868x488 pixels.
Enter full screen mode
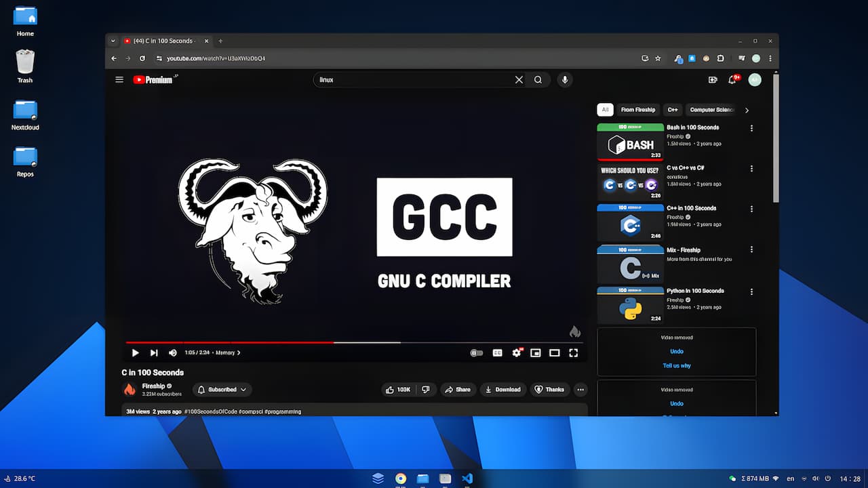573,352
